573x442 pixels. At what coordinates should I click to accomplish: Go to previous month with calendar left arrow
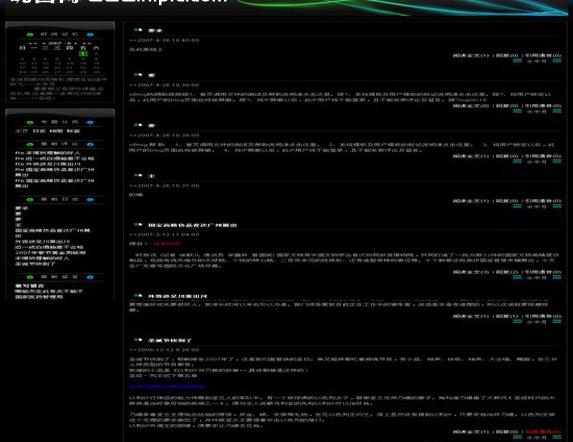pyautogui.click(x=44, y=43)
